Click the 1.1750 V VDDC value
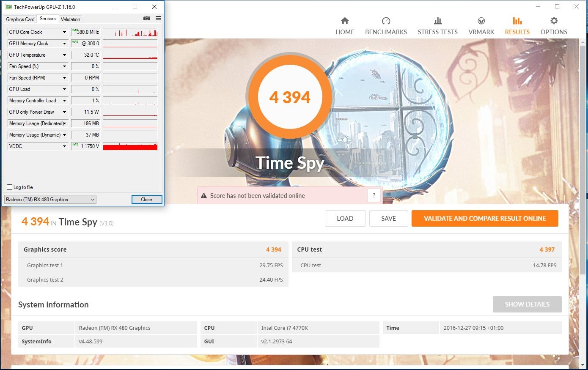This screenshot has height=370, width=588. pos(85,146)
